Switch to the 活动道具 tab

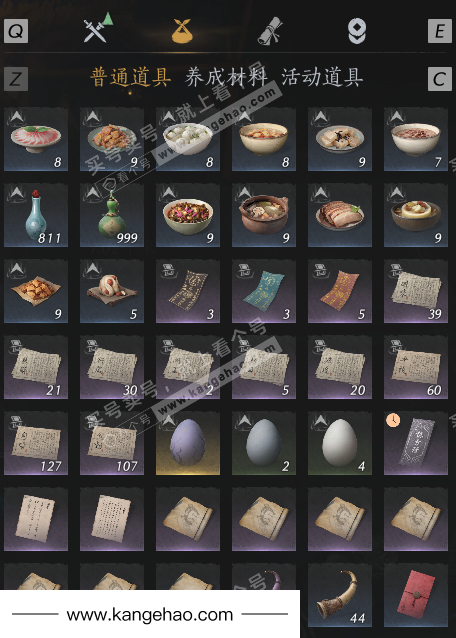(322, 77)
